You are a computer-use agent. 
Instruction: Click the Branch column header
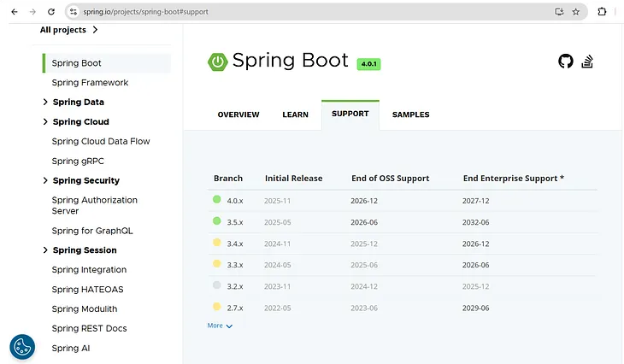tap(228, 179)
